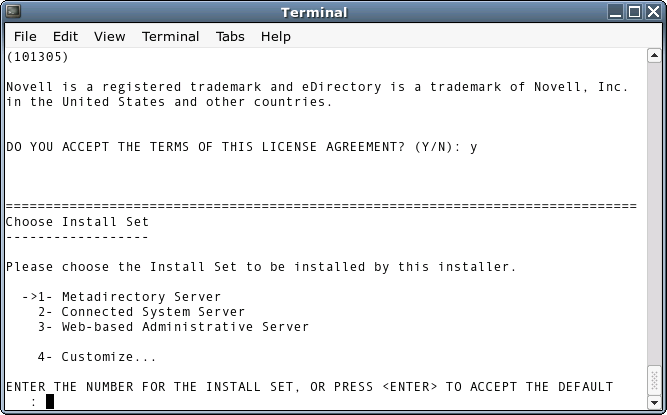Maximize the Terminal window
The width and height of the screenshot is (667, 415).
point(634,12)
